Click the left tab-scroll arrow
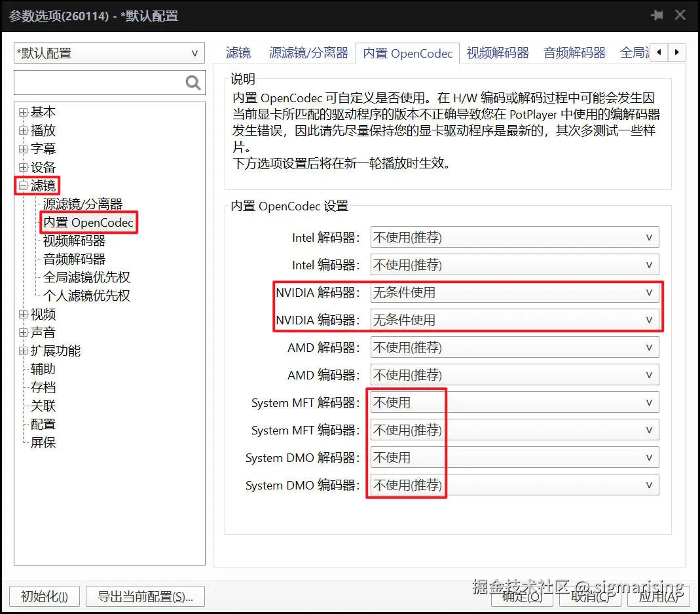The height and width of the screenshot is (614, 700). point(659,52)
